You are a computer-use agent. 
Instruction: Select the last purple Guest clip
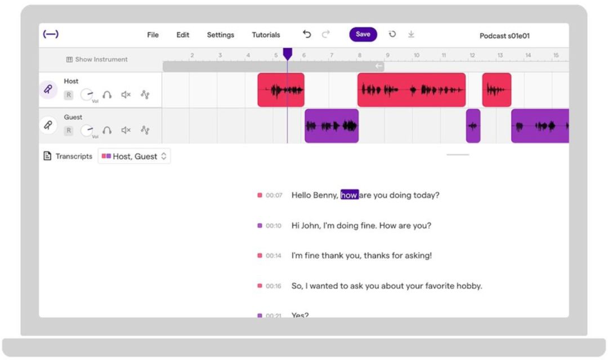(540, 126)
